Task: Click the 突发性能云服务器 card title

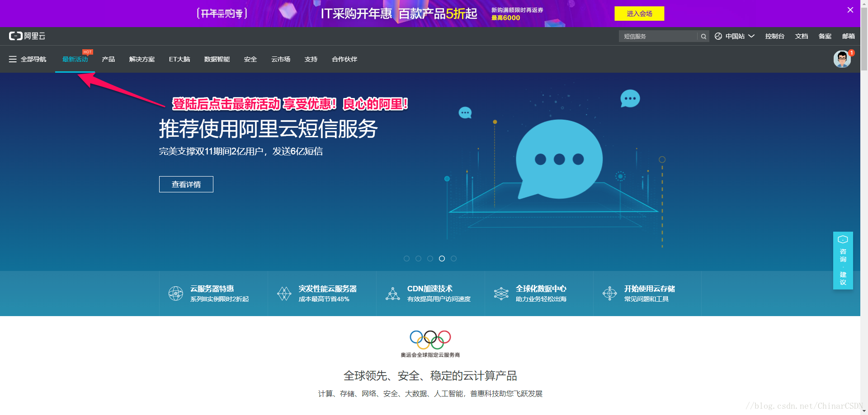Action: pyautogui.click(x=328, y=289)
